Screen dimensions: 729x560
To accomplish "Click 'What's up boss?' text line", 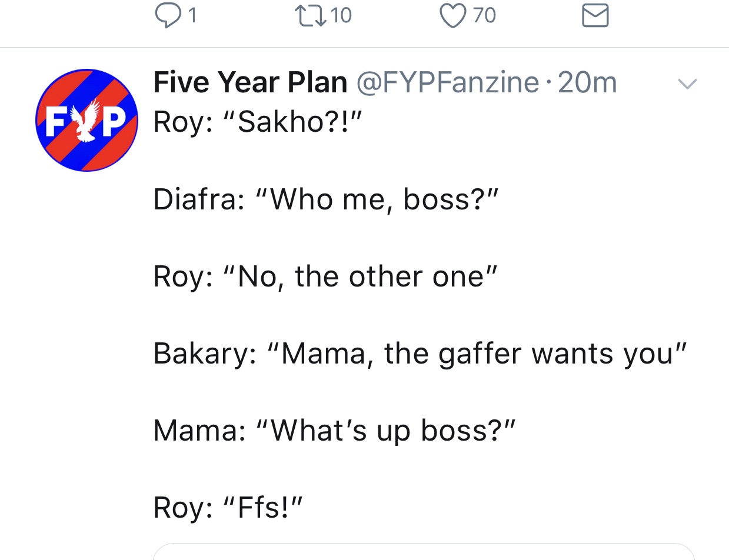I will pyautogui.click(x=334, y=431).
